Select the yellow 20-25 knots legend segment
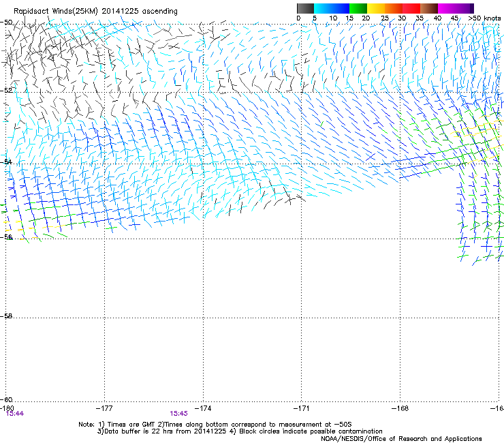Screen dimensions: 504x443 click(376, 8)
